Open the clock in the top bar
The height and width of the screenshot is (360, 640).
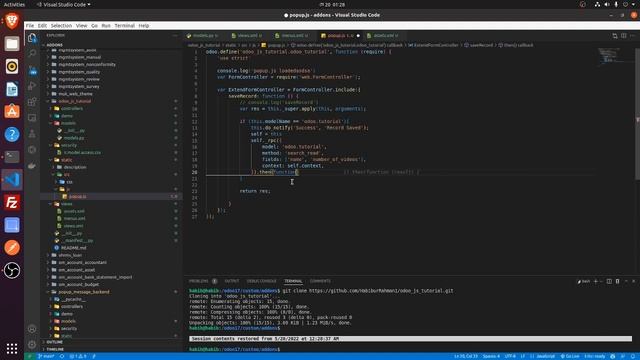coord(332,4)
